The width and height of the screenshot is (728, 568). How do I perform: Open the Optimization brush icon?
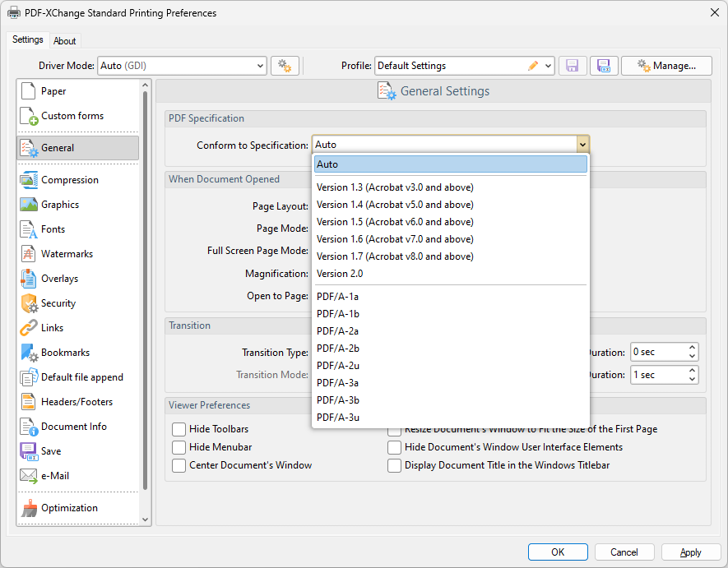click(x=29, y=508)
